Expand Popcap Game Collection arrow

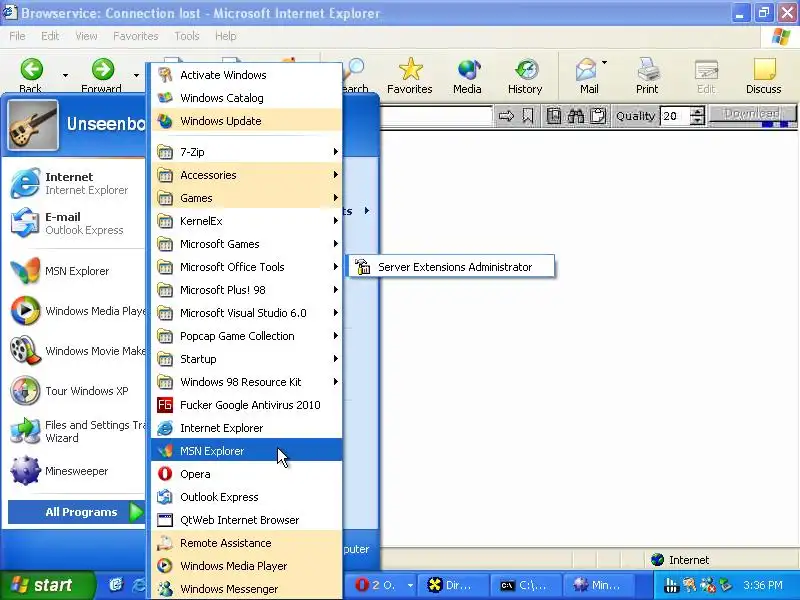click(335, 335)
